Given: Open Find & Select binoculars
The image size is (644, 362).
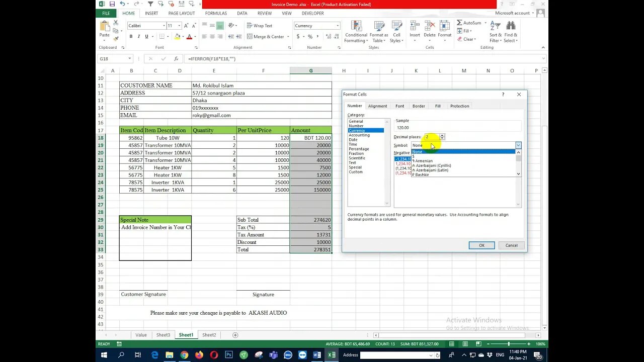Looking at the screenshot, I should pyautogui.click(x=511, y=32).
